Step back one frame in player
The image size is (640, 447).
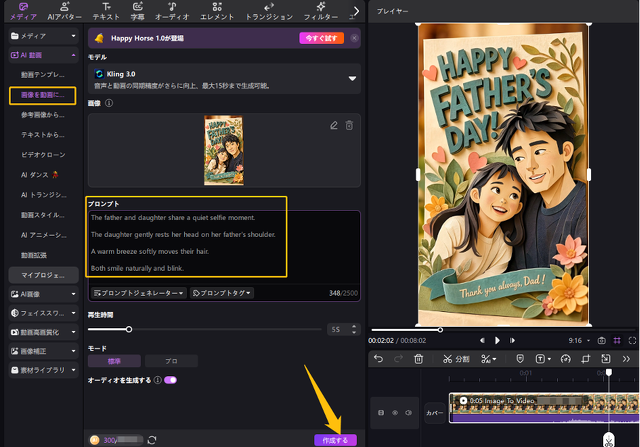pyautogui.click(x=482, y=340)
